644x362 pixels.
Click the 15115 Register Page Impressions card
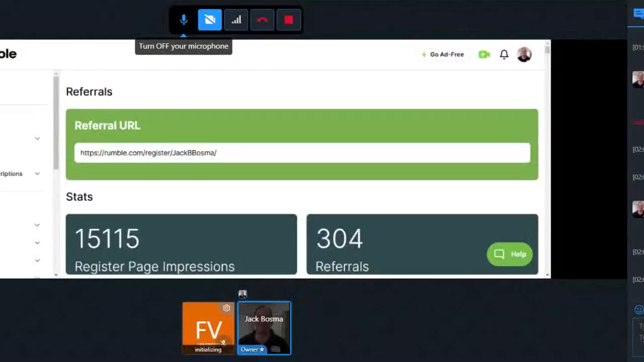[181, 244]
